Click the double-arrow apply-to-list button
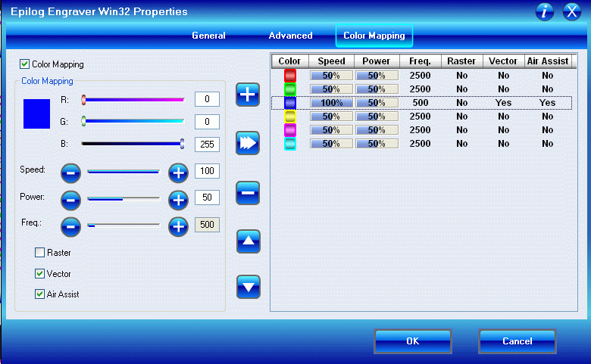Screen dimensions: 591x364 248,143
